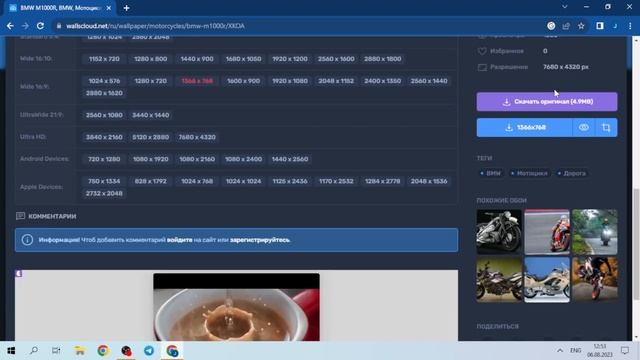Click the heart favorites icon
640x360 pixels.
click(482, 51)
